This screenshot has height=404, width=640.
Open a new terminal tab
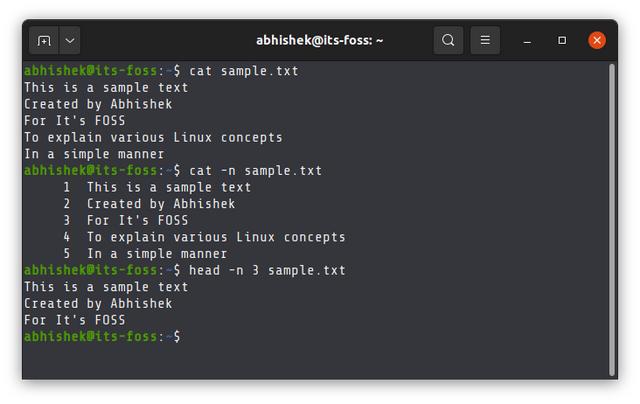pos(44,40)
